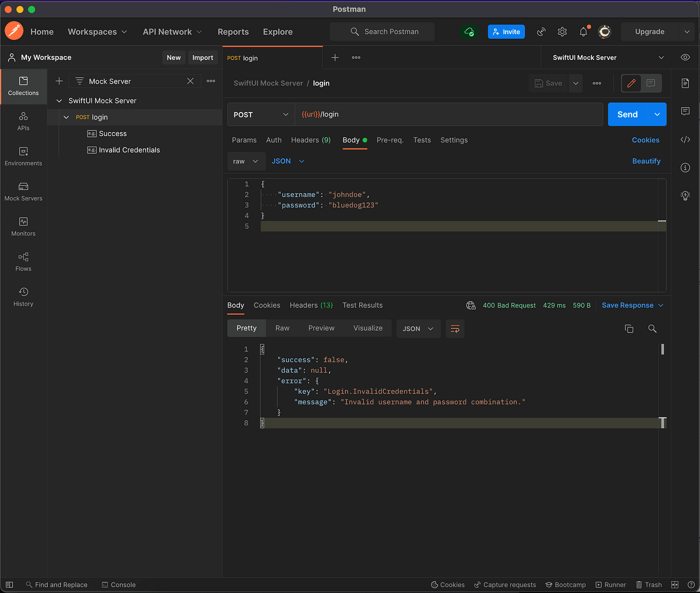Click the Send button

tap(627, 114)
